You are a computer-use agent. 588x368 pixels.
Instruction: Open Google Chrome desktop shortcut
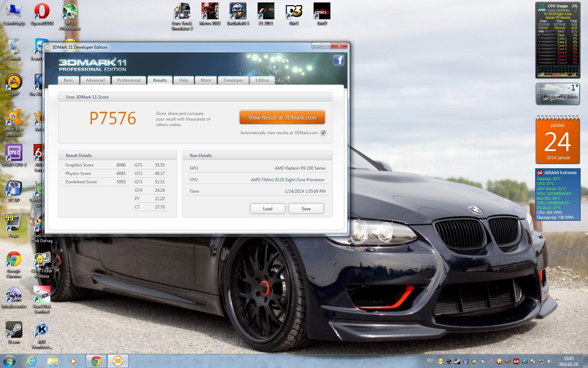click(x=14, y=265)
